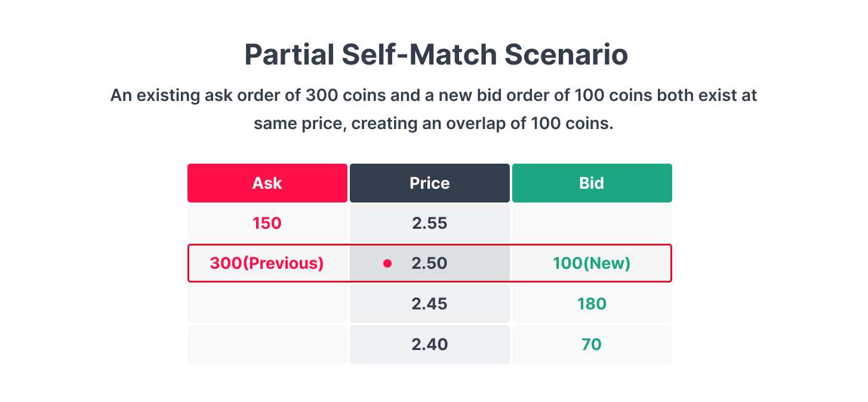Viewport: 868px width, 402px height.
Task: Click the empty ask cell at 2.45
Action: click(x=267, y=304)
